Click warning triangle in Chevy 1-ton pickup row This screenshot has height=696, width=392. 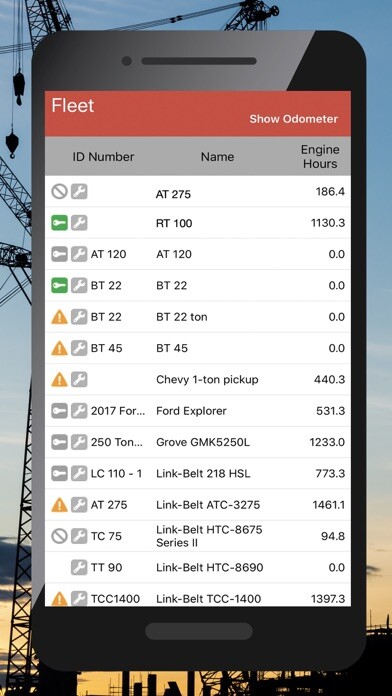(x=59, y=379)
